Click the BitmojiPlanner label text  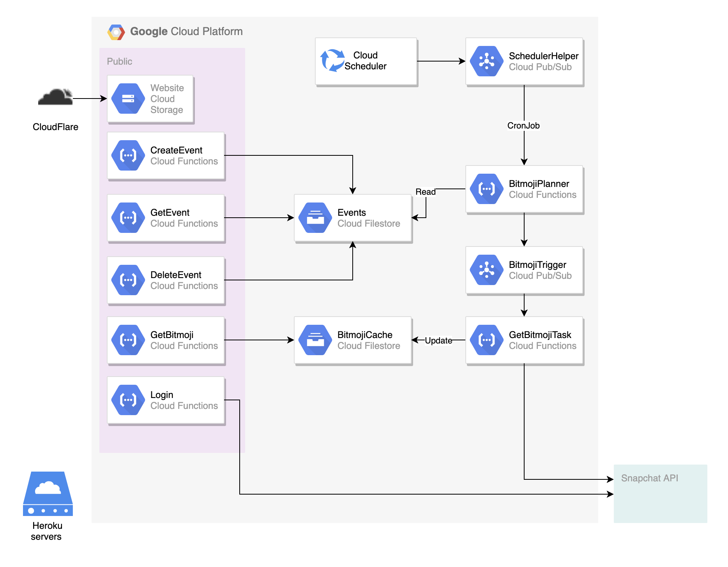pos(539,184)
